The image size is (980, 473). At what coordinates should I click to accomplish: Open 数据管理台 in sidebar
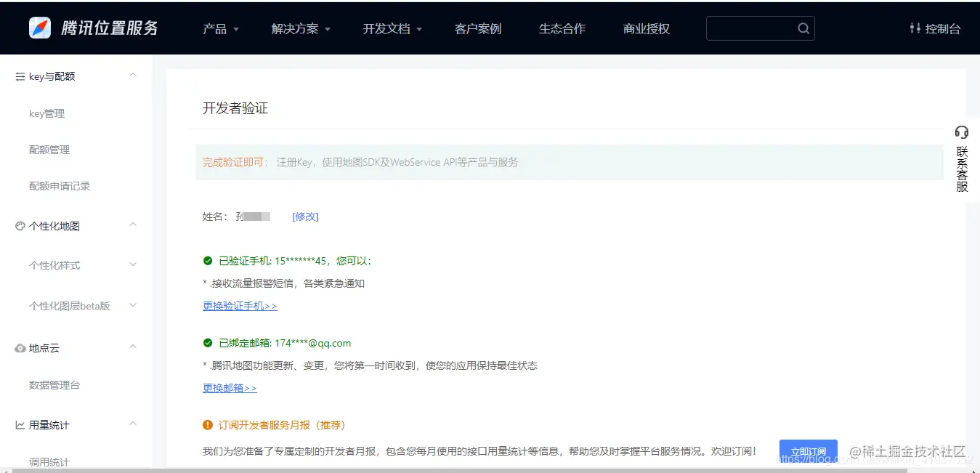pyautogui.click(x=54, y=385)
